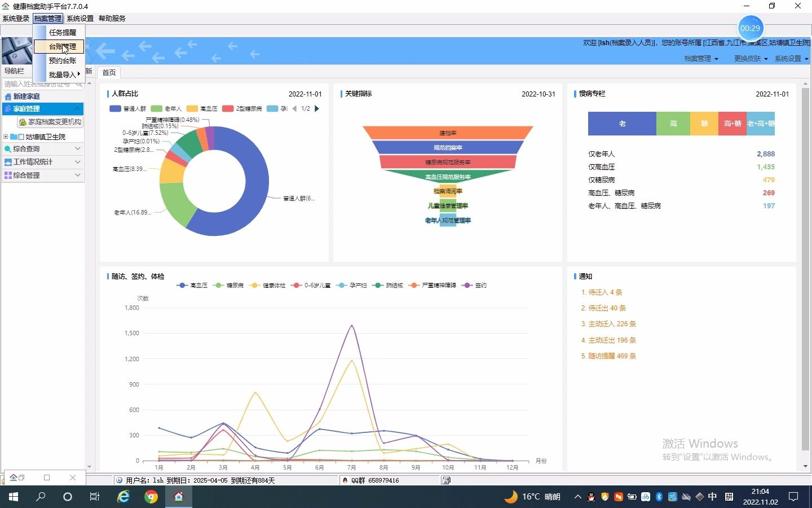This screenshot has height=508, width=812.
Task: Open the Windows Start menu
Action: click(14, 497)
